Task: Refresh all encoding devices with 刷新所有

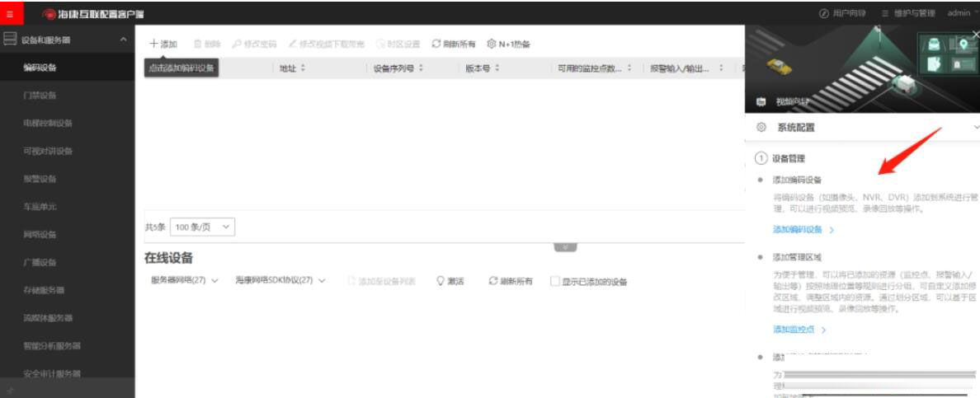Action: [454, 44]
